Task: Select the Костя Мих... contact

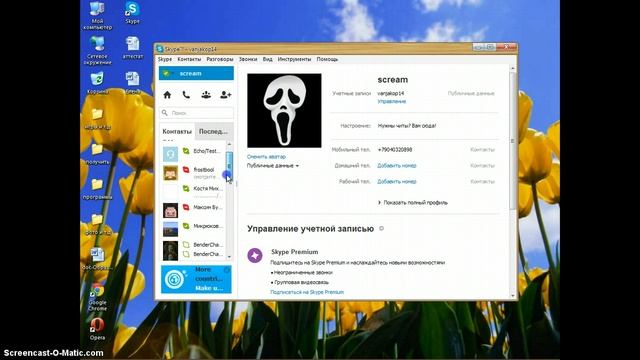Action: point(193,191)
